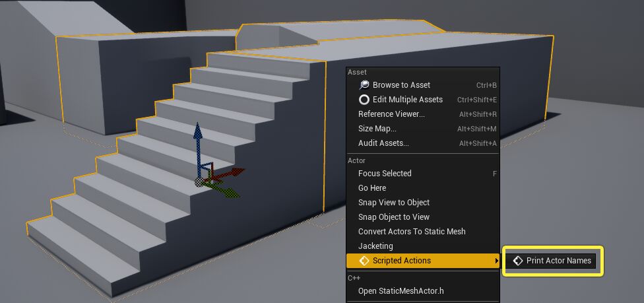The height and width of the screenshot is (303, 644).
Task: Click Convert Actors To Static Mesh
Action: click(x=422, y=232)
